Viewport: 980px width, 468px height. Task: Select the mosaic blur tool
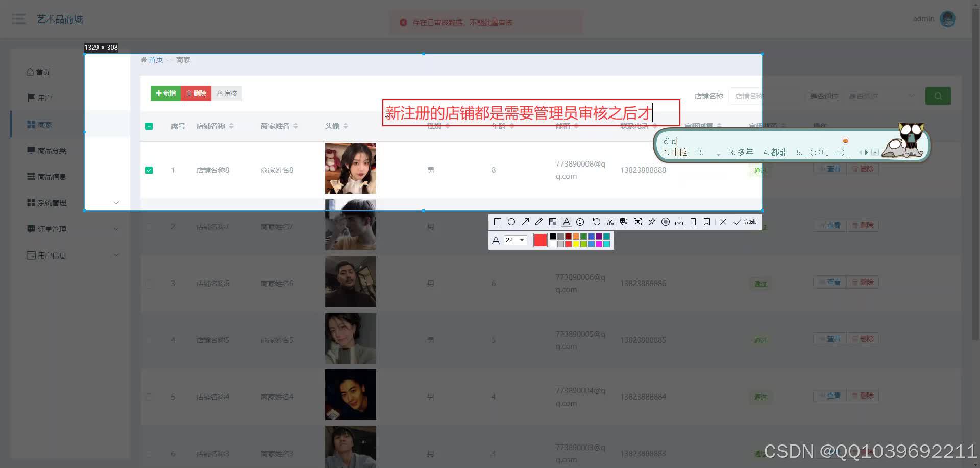pyautogui.click(x=553, y=222)
